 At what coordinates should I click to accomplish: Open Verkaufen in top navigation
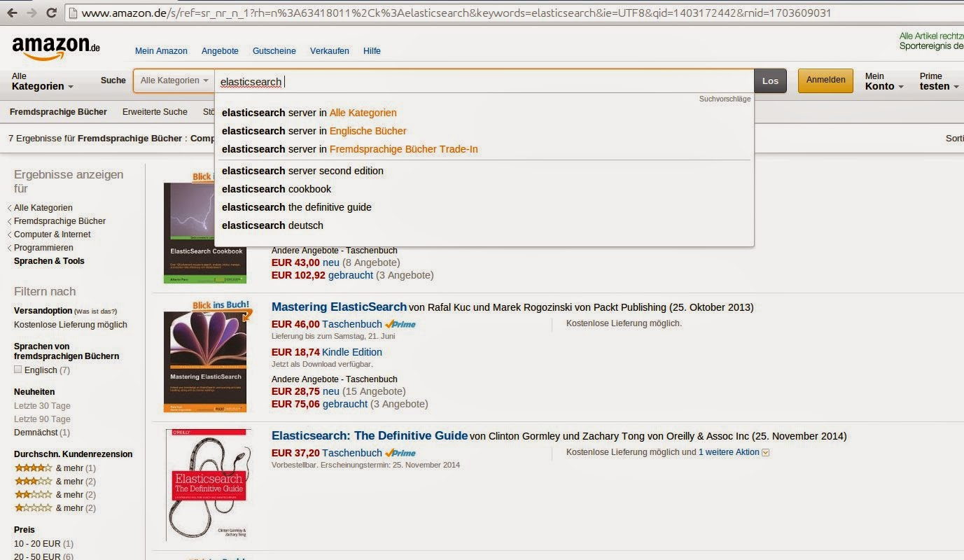[330, 51]
